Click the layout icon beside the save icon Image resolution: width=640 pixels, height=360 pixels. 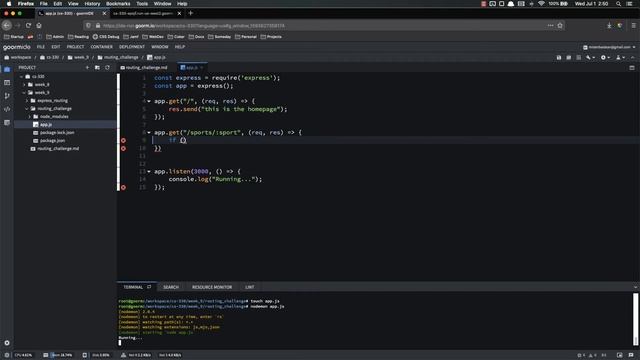tap(569, 58)
